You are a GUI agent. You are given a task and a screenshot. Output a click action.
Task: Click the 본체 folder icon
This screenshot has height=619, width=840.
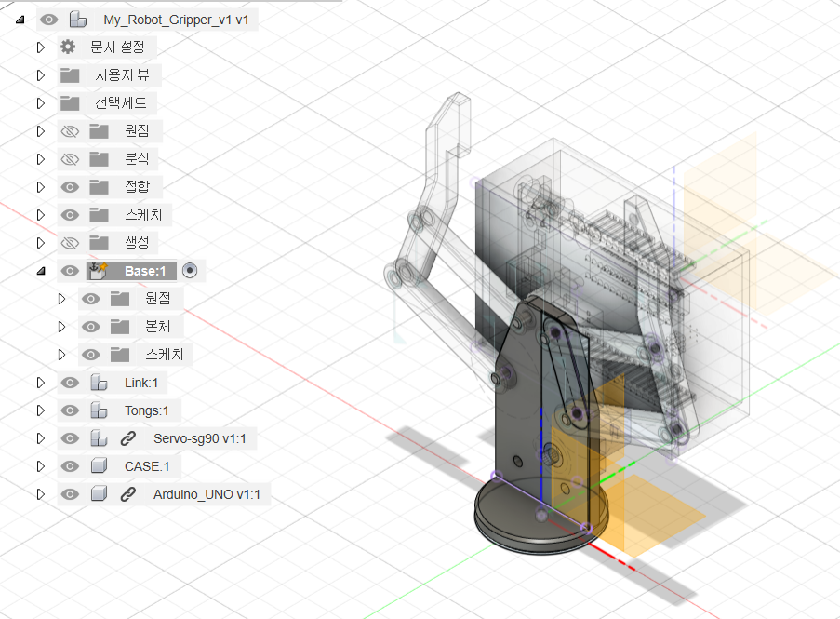(119, 326)
